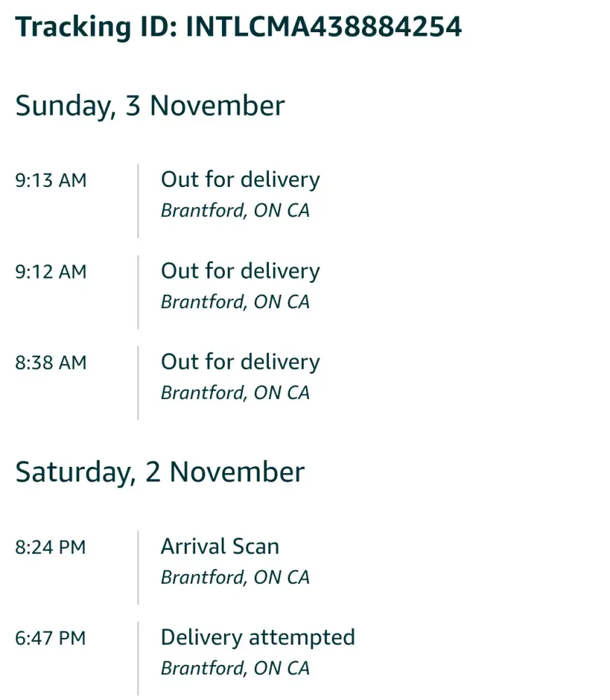Select the Arrival Scan status entry
The width and height of the screenshot is (610, 700).
point(220,547)
